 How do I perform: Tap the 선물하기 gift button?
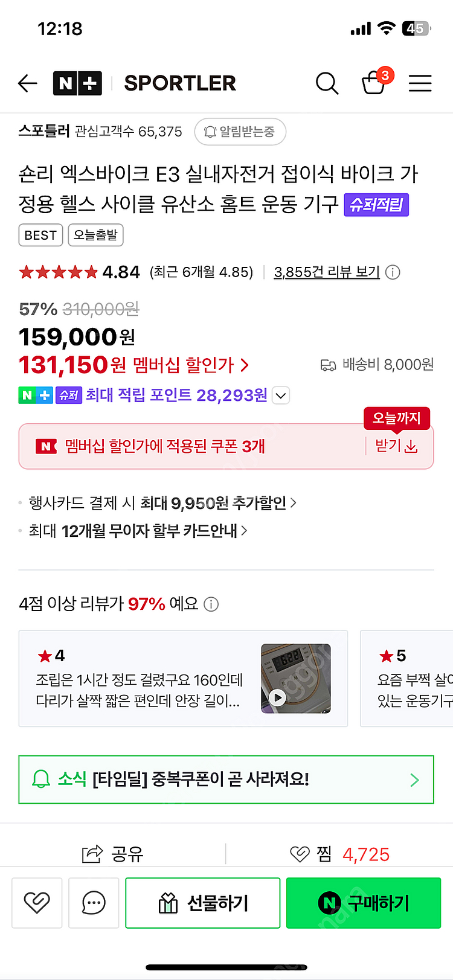pyautogui.click(x=203, y=903)
